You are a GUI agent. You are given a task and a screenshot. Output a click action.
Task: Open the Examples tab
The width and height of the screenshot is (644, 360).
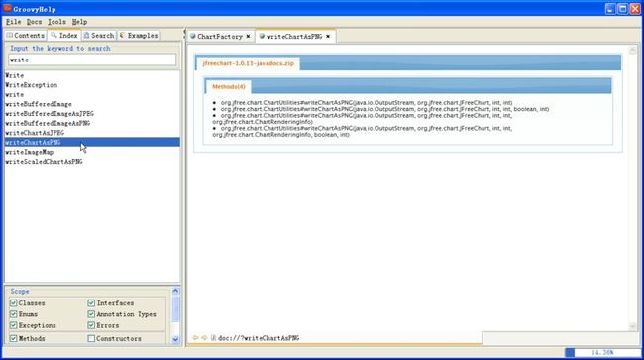[139, 36]
